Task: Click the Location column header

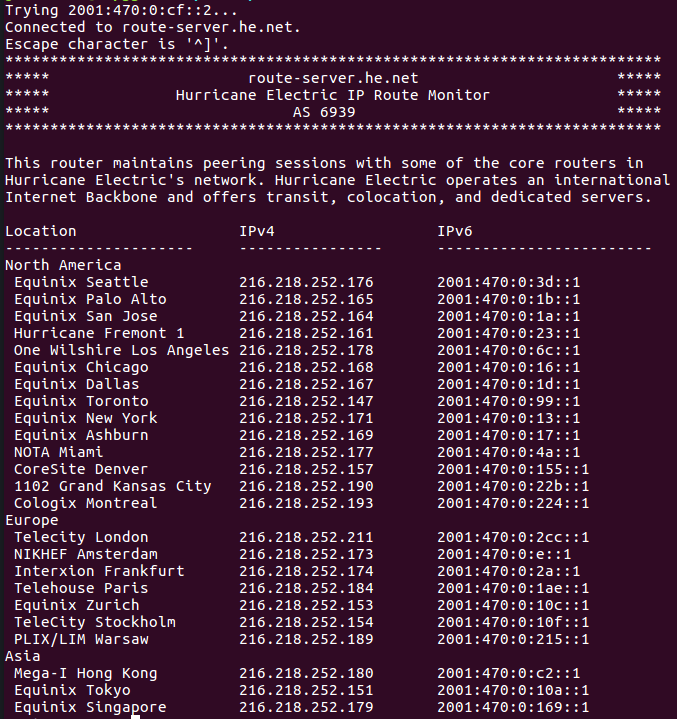Action: pos(41,231)
